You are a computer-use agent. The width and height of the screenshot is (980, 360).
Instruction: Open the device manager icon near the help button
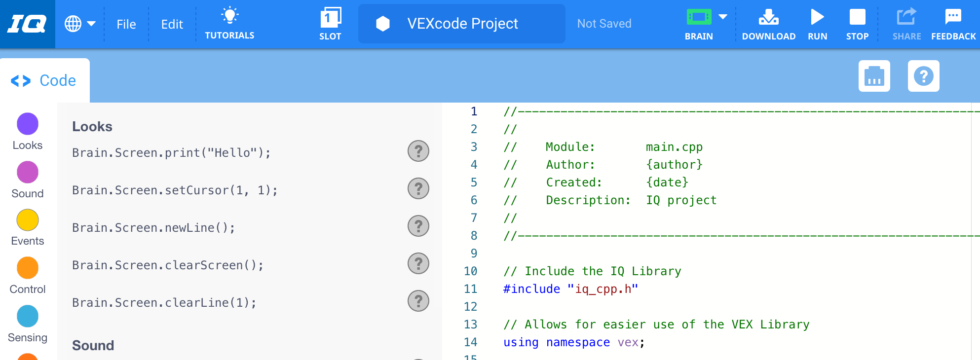tap(874, 76)
